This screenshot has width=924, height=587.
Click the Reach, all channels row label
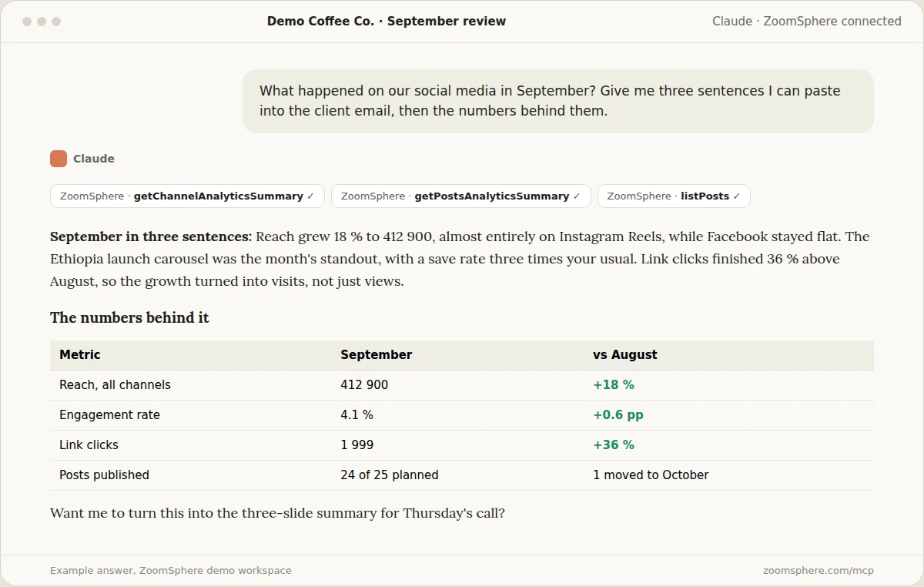tap(115, 385)
